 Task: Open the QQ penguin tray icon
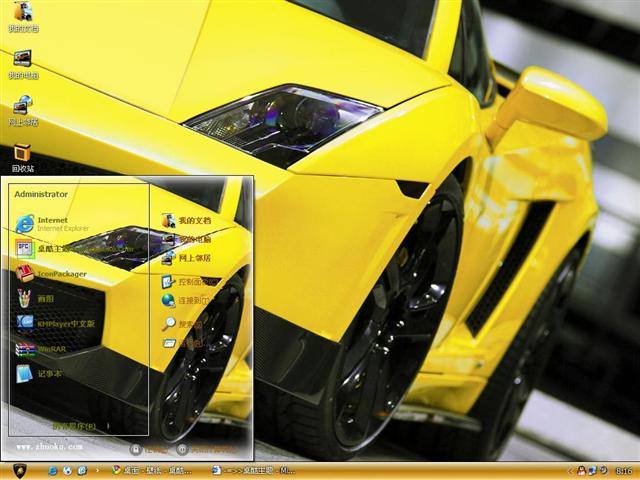point(582,471)
